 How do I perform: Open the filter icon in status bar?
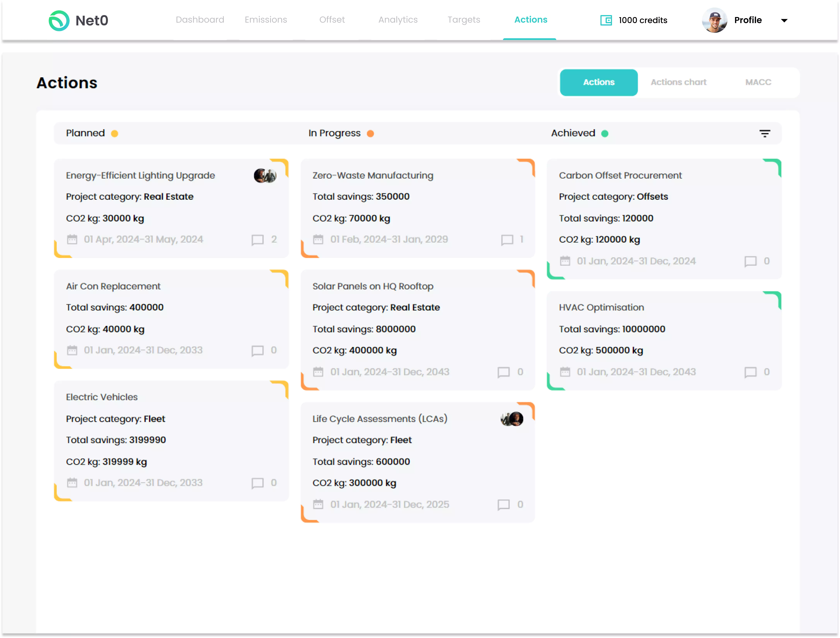764,133
